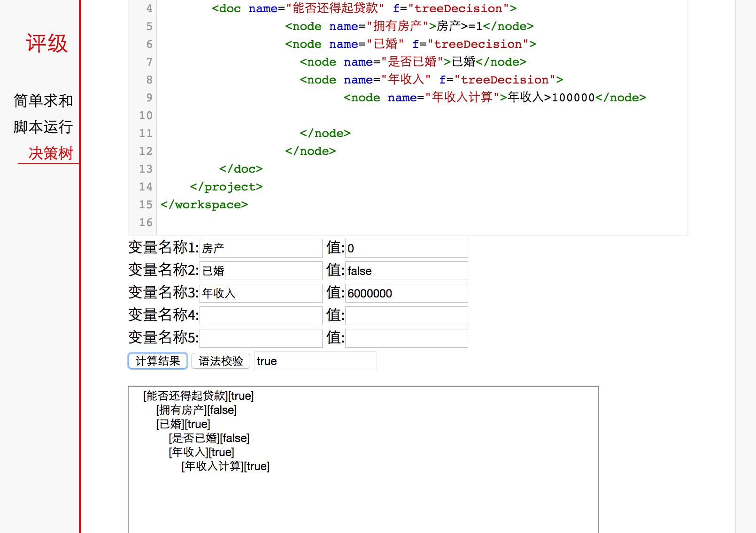This screenshot has height=533, width=756.
Task: Click the value field containing false
Action: (x=406, y=271)
